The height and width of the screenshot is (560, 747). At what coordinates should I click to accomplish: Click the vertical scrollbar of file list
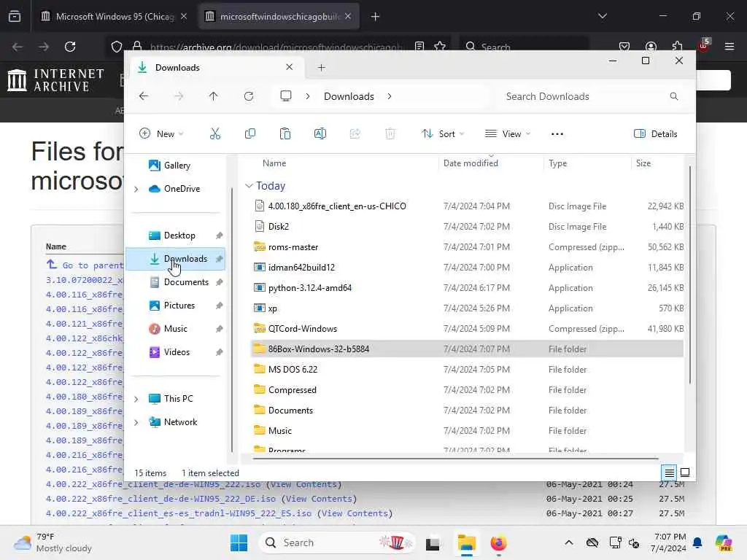pyautogui.click(x=689, y=274)
